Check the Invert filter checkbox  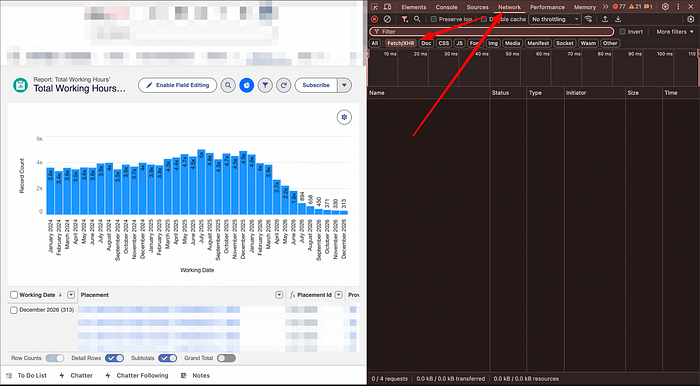623,32
